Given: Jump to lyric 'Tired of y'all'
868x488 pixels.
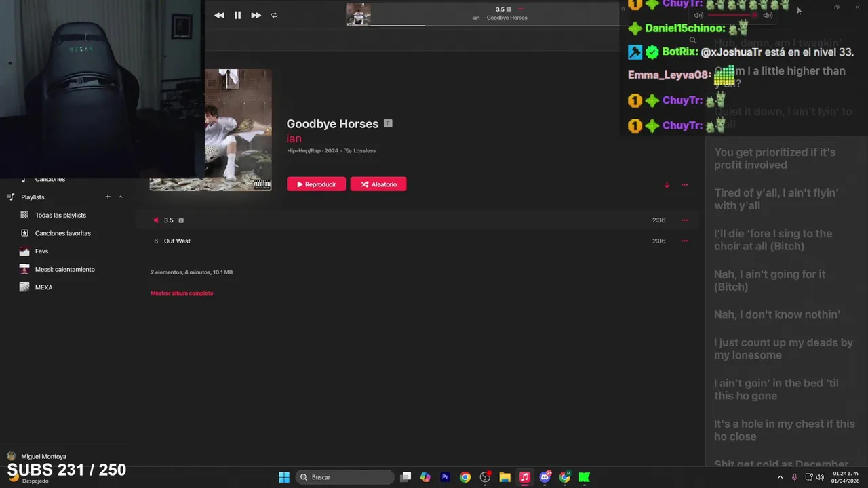Looking at the screenshot, I should pyautogui.click(x=776, y=199).
